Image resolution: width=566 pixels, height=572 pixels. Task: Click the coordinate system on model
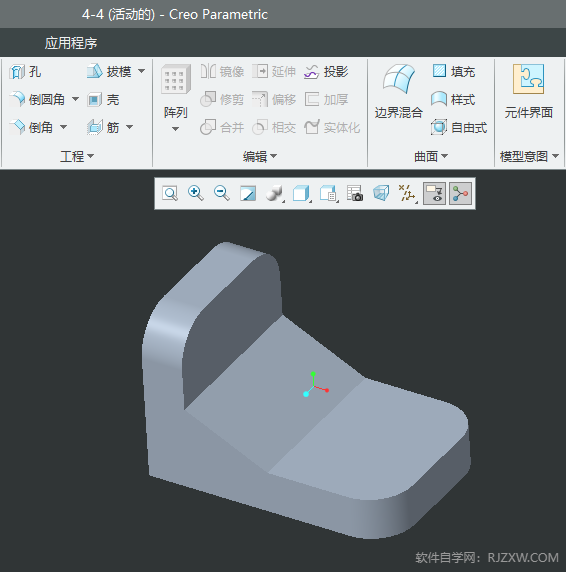click(315, 385)
